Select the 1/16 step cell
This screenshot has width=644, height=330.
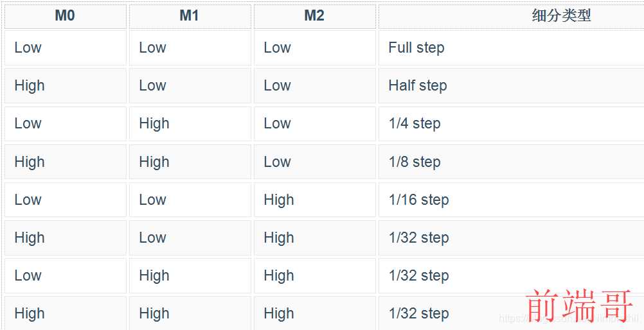click(512, 200)
